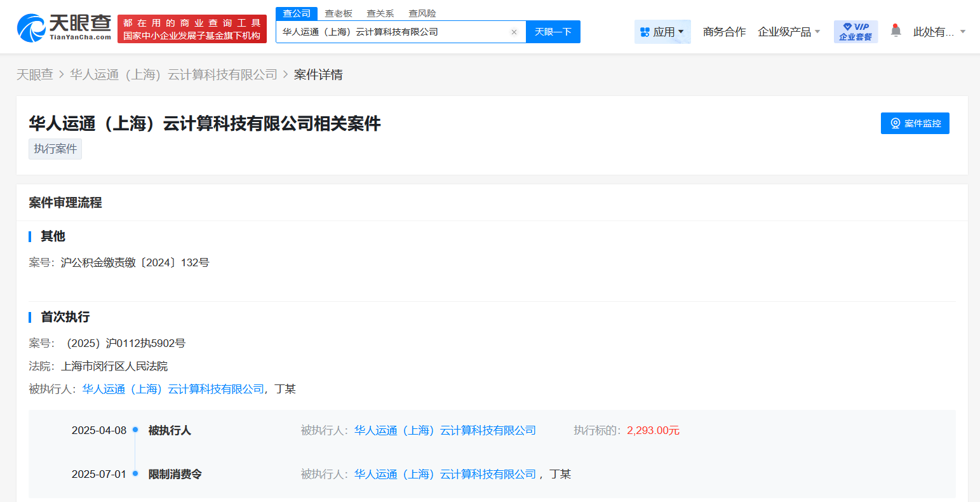This screenshot has width=980, height=502.
Task: Select the case number 沪公积金缴责缴〔2024〕132号
Action: click(135, 262)
